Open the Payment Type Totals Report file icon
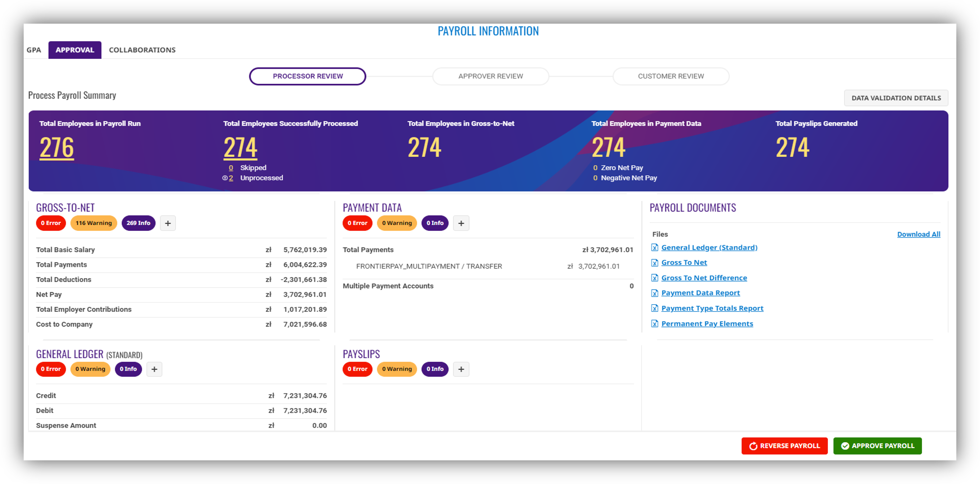Image resolution: width=980 pixels, height=484 pixels. pos(655,308)
